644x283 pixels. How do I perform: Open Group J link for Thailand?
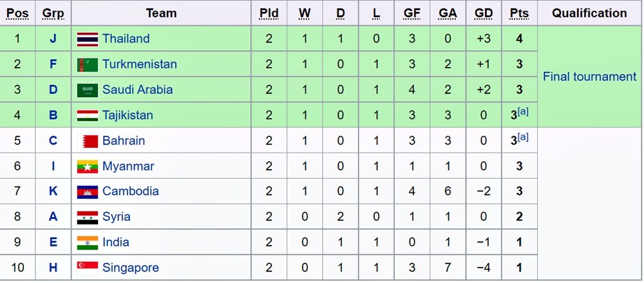[53, 39]
